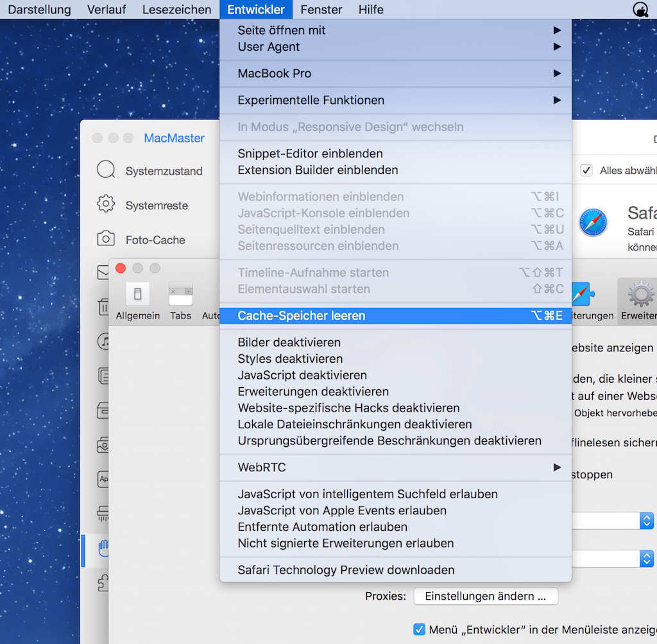Expand the Experimentelle Funktionen submenu
Screen dimensions: 657x644
[x=395, y=100]
